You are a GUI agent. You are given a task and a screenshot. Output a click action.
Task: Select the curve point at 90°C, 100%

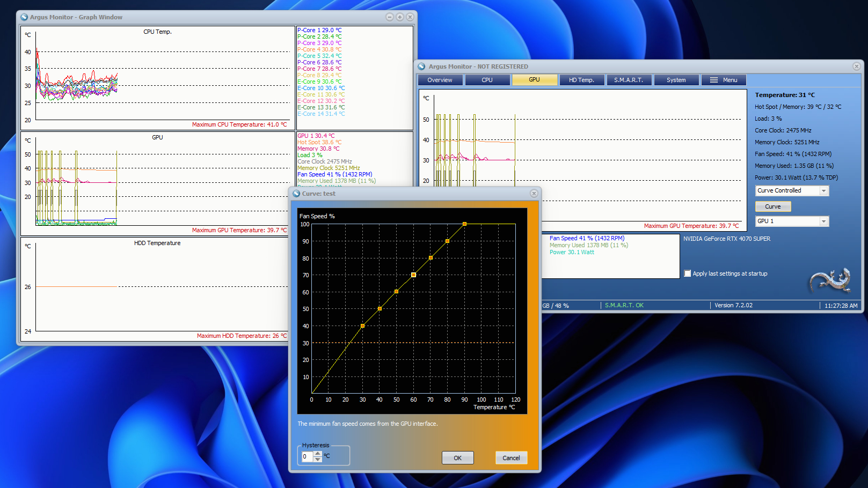464,224
